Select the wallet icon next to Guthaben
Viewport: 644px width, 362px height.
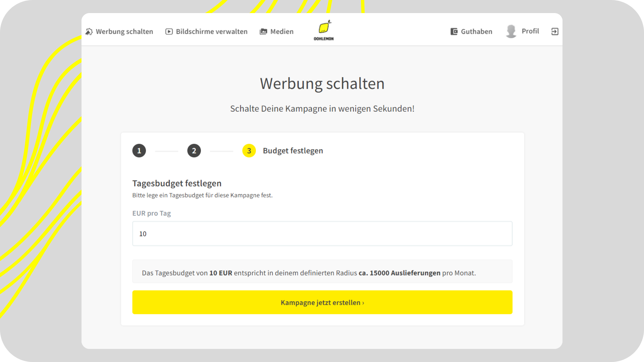point(453,31)
